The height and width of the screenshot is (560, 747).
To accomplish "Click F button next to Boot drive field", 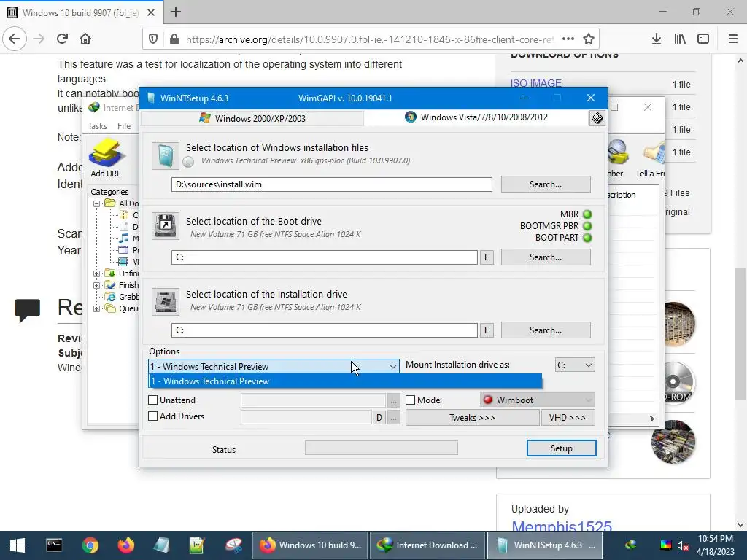I will tap(487, 257).
